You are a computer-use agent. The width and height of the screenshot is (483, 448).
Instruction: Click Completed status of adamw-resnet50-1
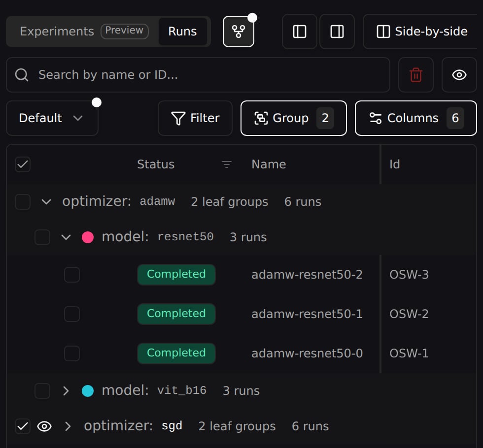(176, 314)
